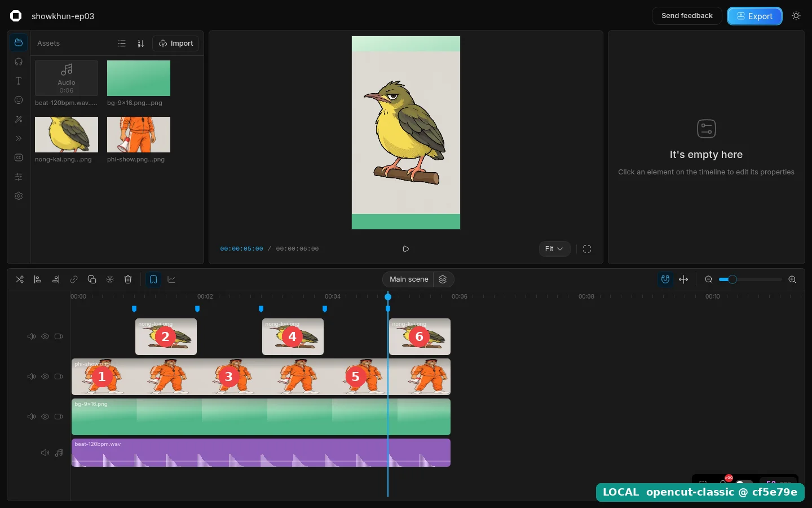Open the asset sort order options

(141, 43)
